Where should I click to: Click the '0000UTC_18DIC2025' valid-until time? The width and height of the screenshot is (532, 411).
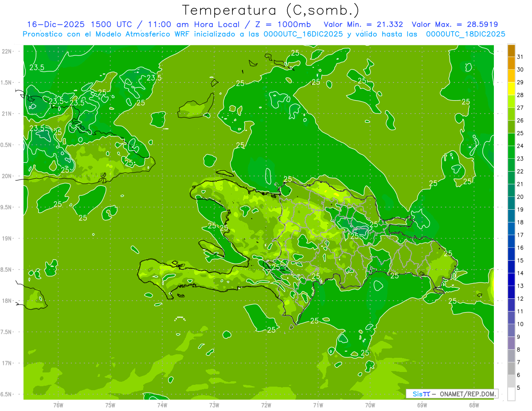pos(465,34)
